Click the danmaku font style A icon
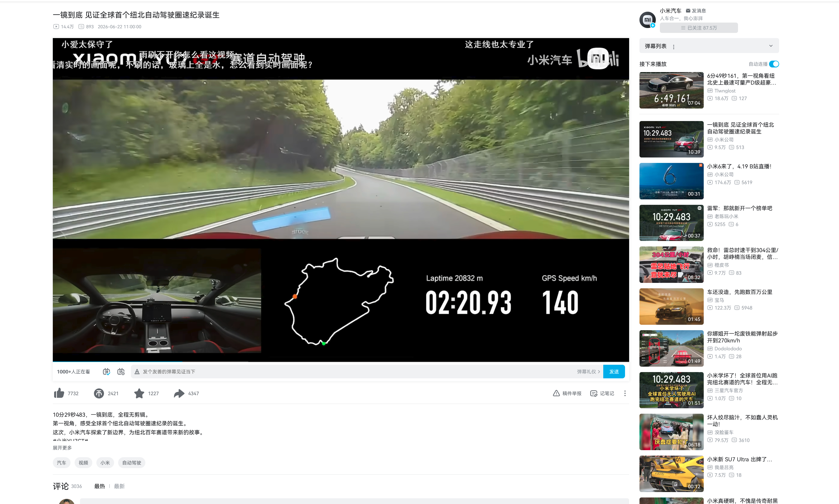The height and width of the screenshot is (504, 839). click(x=137, y=372)
